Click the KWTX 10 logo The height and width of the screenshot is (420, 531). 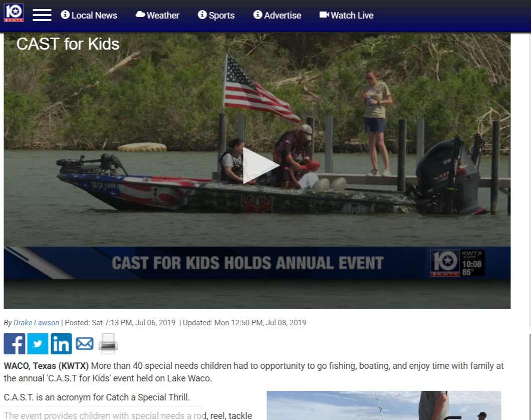tap(14, 13)
